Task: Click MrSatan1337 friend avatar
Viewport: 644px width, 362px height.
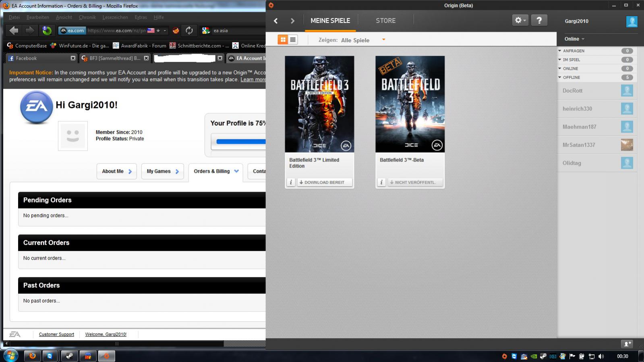Action: 627,145
